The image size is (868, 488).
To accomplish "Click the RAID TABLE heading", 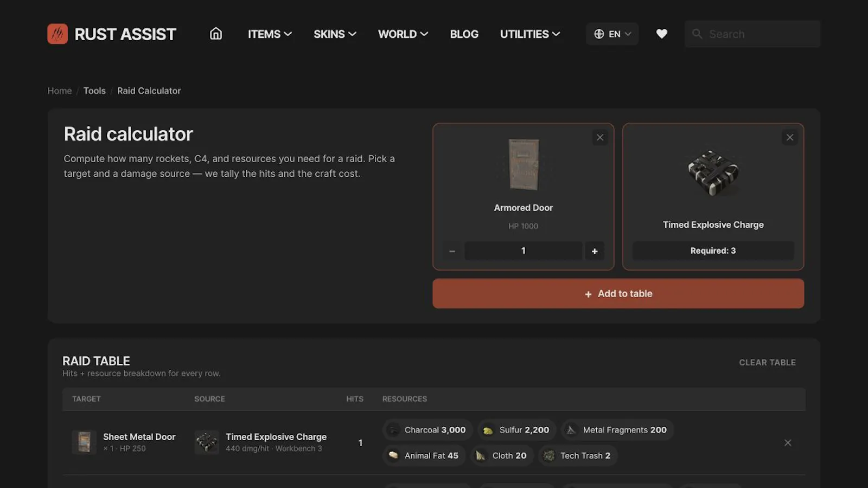I will pos(96,361).
